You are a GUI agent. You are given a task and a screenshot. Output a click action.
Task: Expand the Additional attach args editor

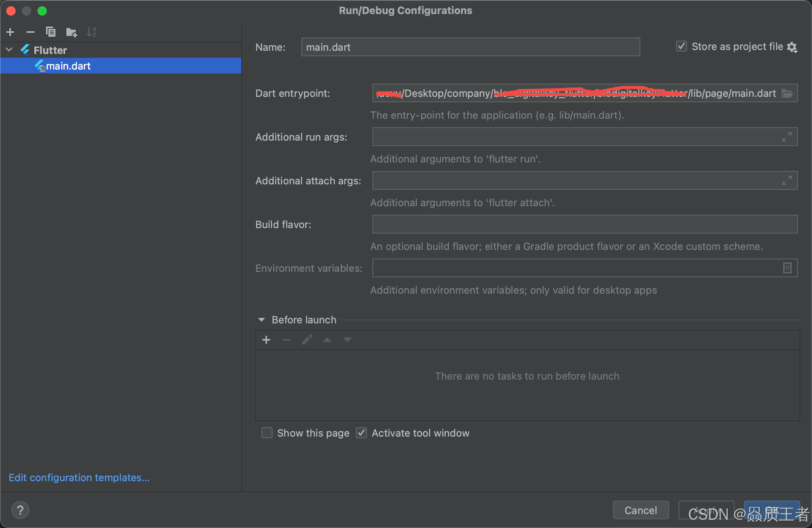pos(787,180)
